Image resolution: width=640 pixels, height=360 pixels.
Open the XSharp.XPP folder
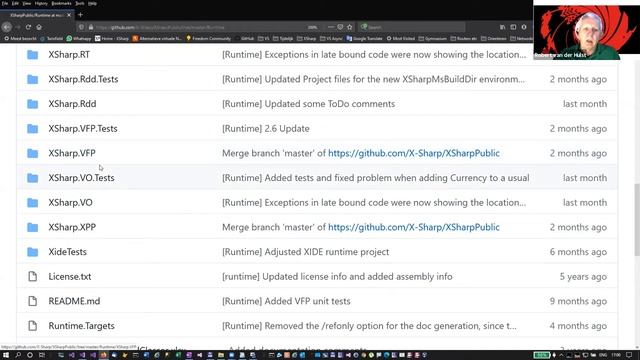72,227
